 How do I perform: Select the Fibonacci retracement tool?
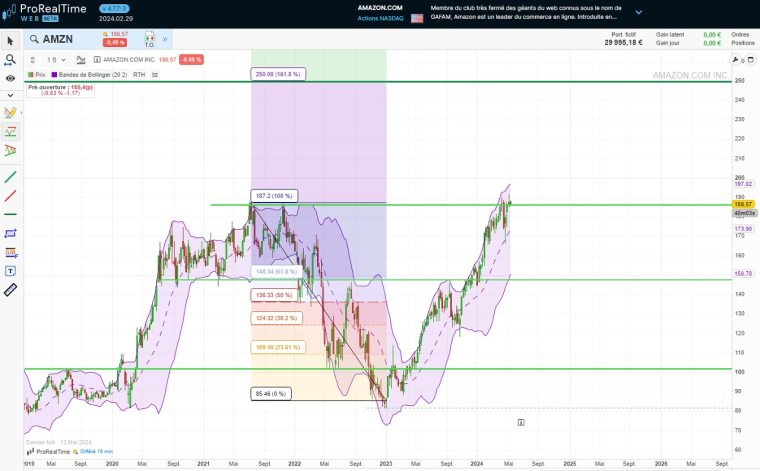click(x=10, y=252)
